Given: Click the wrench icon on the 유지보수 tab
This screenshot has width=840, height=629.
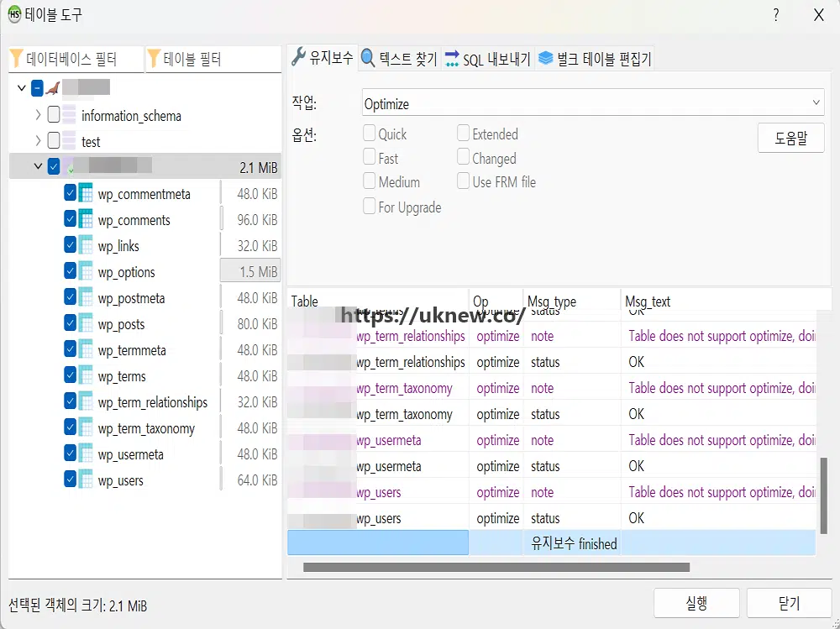Looking at the screenshot, I should pyautogui.click(x=299, y=58).
